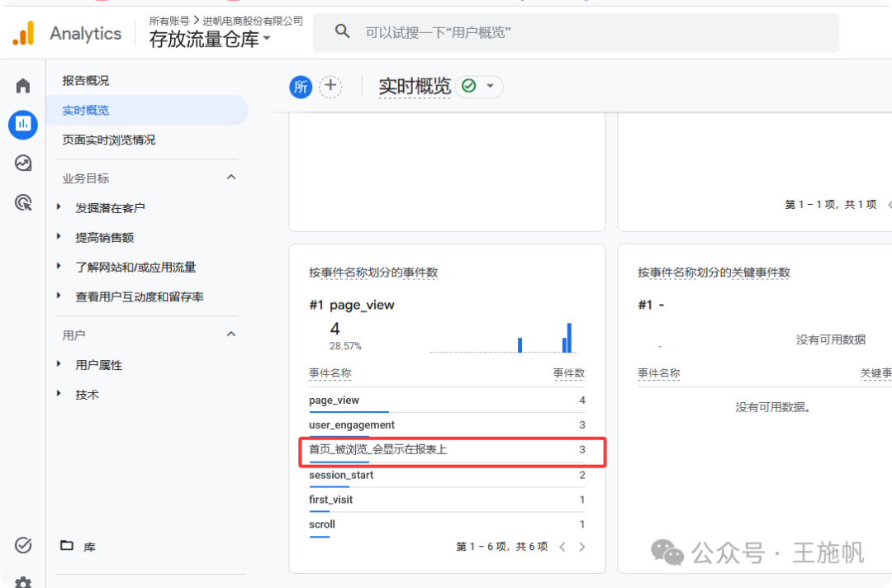Go to next page of event list
This screenshot has height=588, width=892.
582,547
